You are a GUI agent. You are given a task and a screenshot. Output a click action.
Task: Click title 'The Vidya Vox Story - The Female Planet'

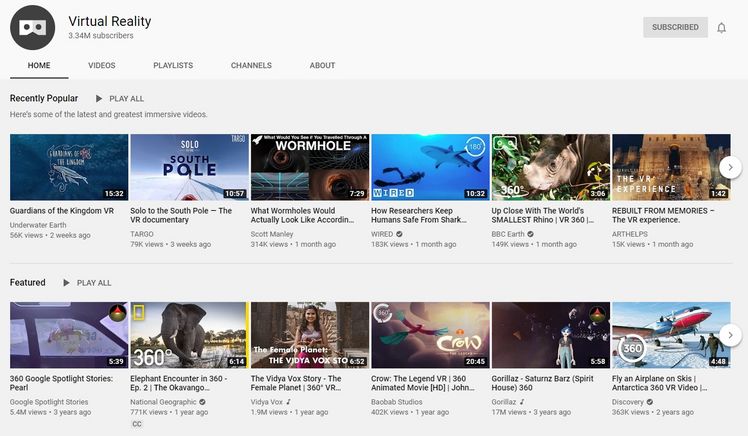296,383
